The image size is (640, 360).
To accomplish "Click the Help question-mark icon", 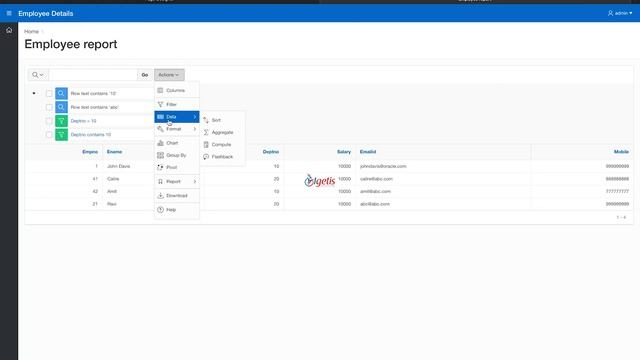I will pyautogui.click(x=160, y=209).
